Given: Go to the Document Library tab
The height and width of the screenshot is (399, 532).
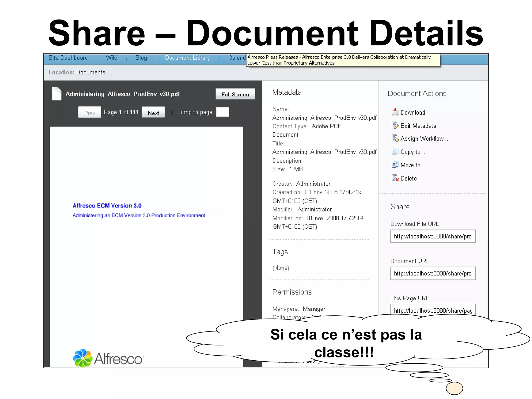Looking at the screenshot, I should click(187, 58).
